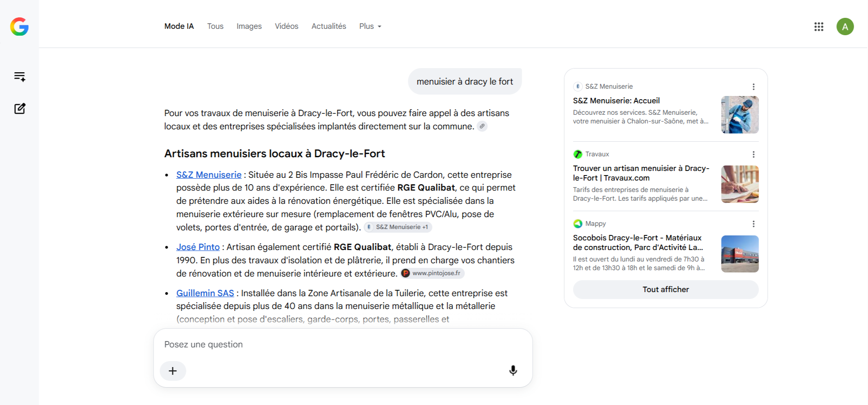Screen dimensions: 868x405
Task: Click the www.pintojose.fr source chip
Action: [432, 273]
